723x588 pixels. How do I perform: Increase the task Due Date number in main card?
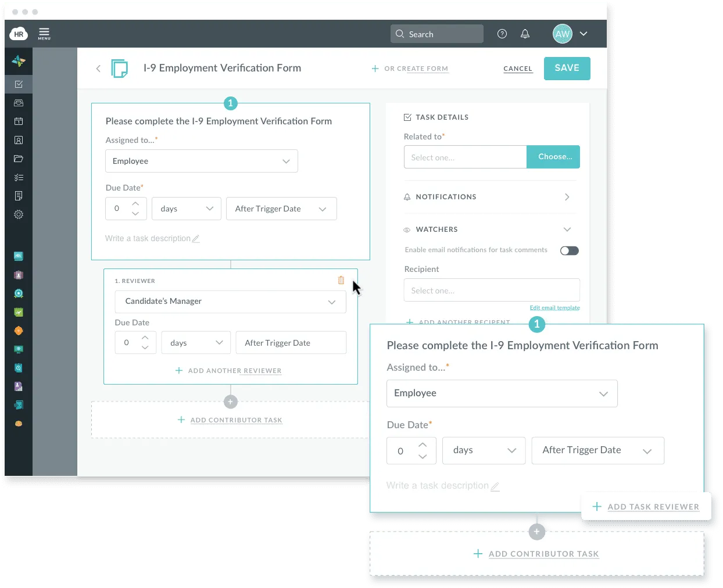coord(135,204)
